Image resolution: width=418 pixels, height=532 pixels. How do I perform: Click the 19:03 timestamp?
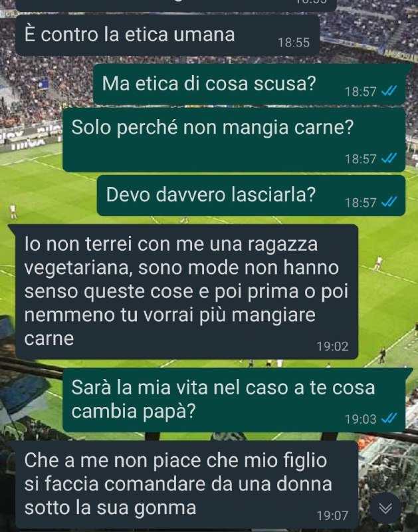point(360,420)
